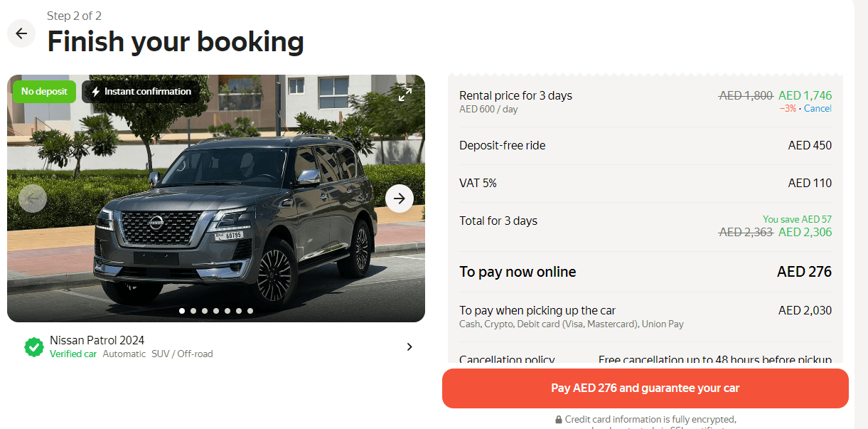This screenshot has height=429, width=868.
Task: Select the Nissan Patrol 2024 title
Action: click(96, 340)
